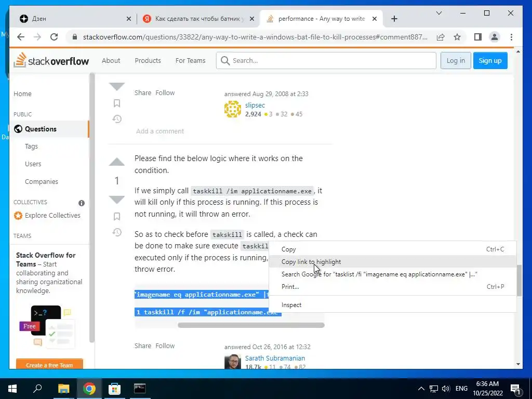Open the Chrome profile avatar menu
Screen dimensions: 532x399
pos(495,37)
